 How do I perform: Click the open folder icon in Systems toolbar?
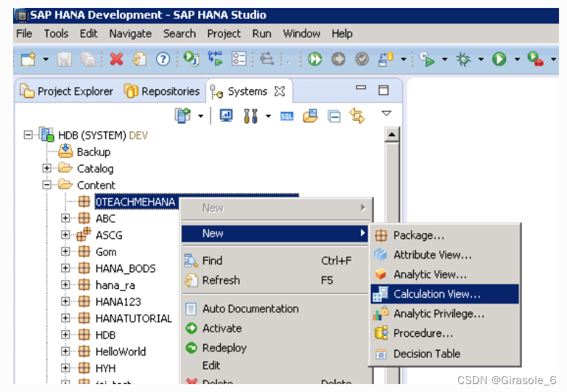pos(310,115)
